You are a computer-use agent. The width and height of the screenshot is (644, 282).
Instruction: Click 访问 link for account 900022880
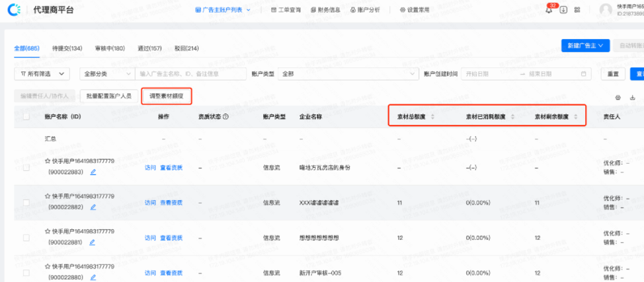(150, 273)
